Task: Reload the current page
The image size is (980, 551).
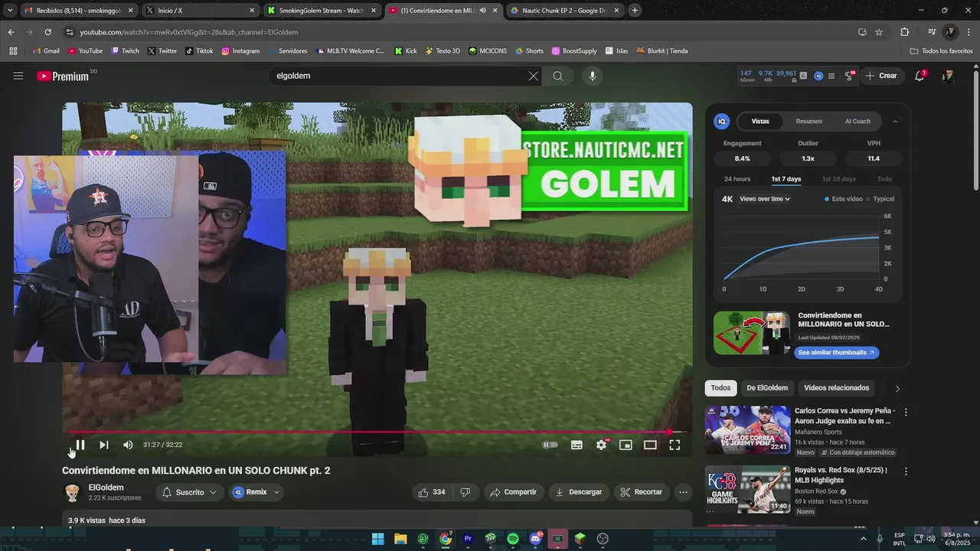Action: [47, 32]
